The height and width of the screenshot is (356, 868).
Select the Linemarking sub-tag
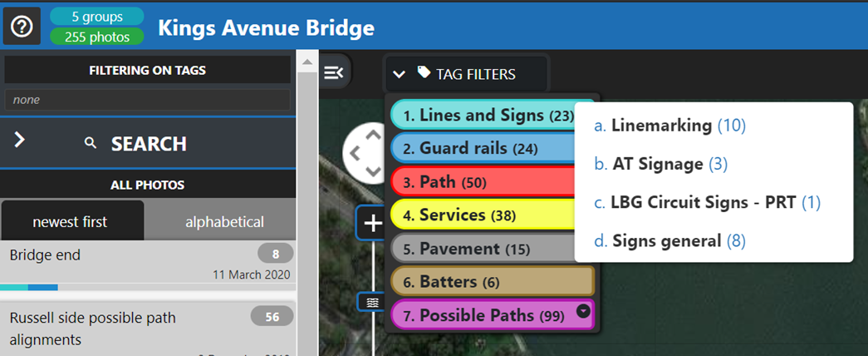point(662,126)
